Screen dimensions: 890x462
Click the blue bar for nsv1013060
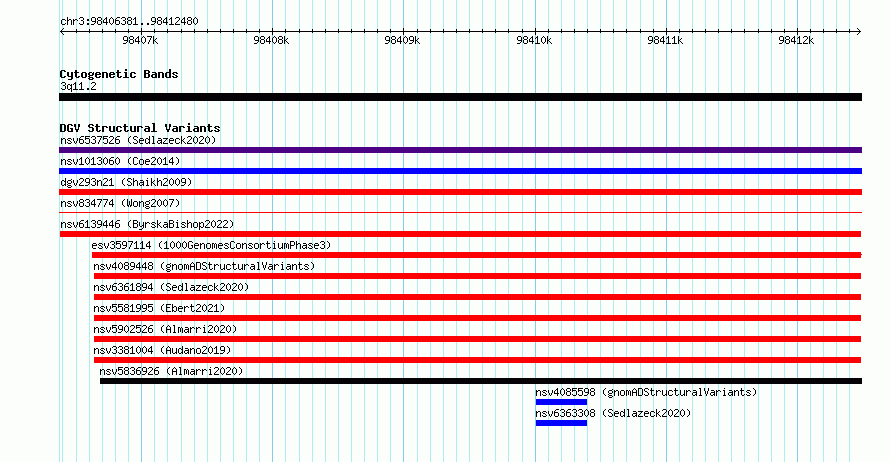(460, 171)
